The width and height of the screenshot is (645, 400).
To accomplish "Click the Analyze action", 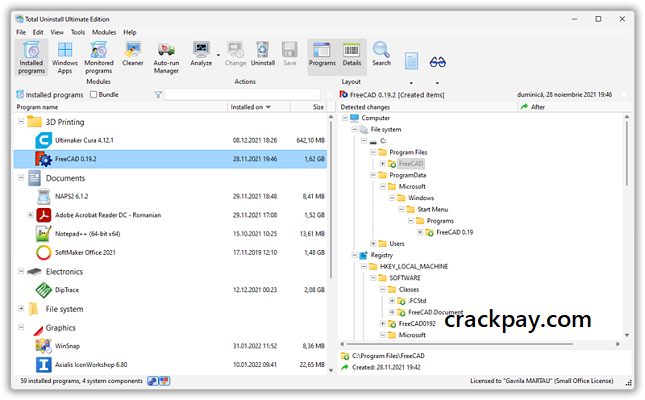I will [201, 54].
